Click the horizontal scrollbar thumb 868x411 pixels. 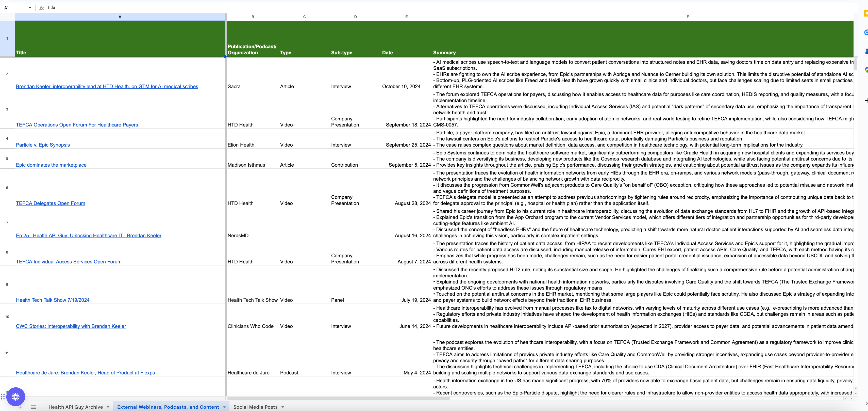pos(339,399)
